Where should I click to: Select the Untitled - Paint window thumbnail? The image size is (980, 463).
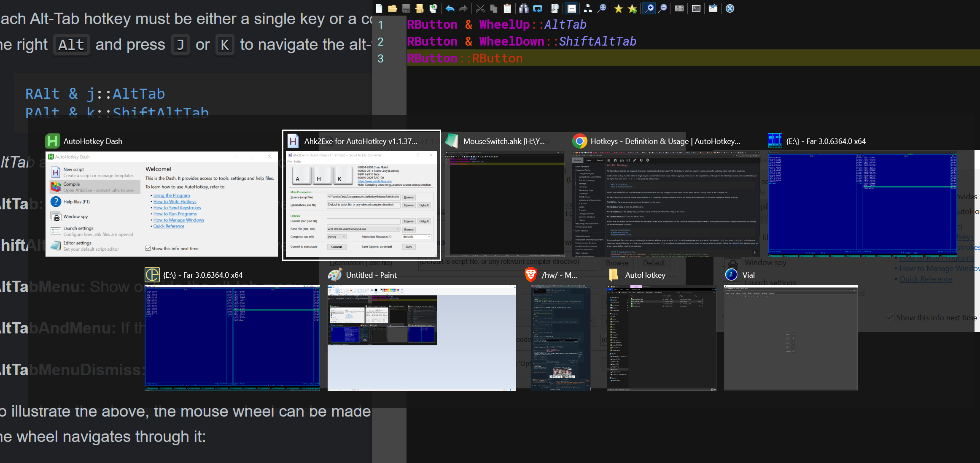(421, 337)
